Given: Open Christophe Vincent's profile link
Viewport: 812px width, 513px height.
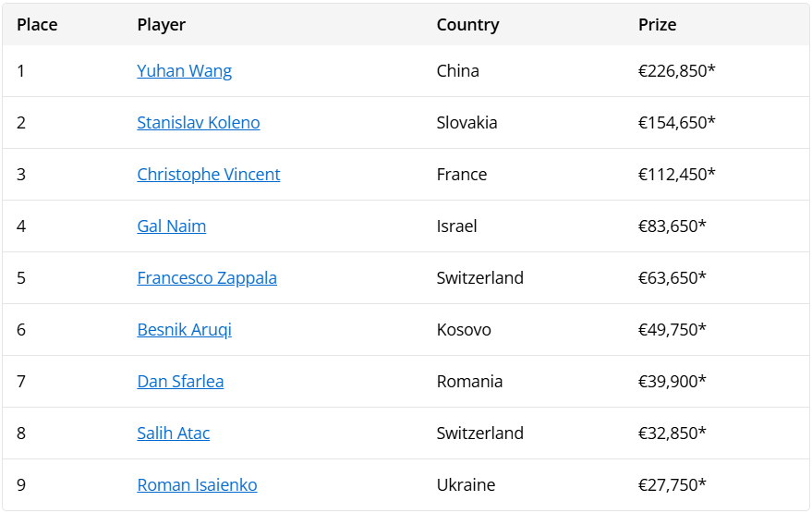Looking at the screenshot, I should [208, 175].
